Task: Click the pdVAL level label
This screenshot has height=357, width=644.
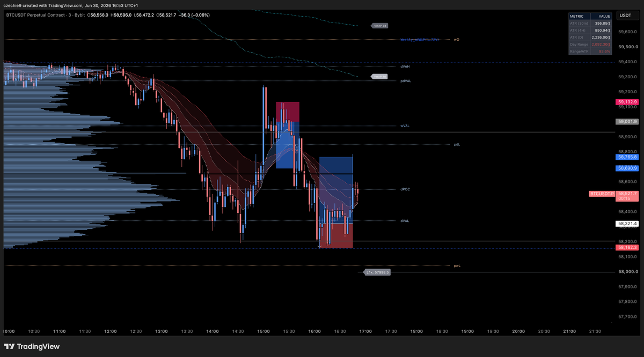Action: (x=406, y=80)
